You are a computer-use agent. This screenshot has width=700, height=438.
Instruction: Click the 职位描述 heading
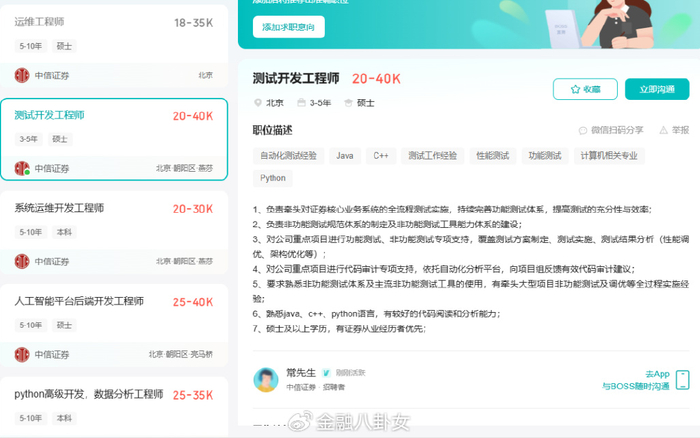272,130
